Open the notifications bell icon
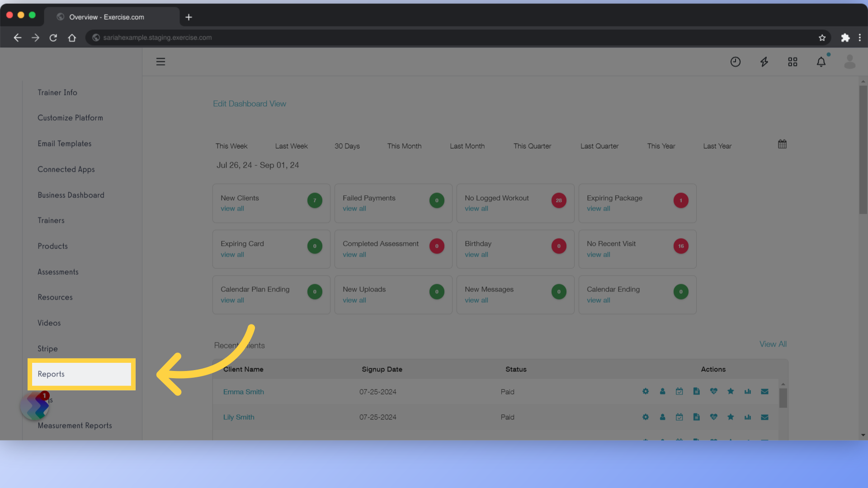868x488 pixels. click(x=821, y=62)
